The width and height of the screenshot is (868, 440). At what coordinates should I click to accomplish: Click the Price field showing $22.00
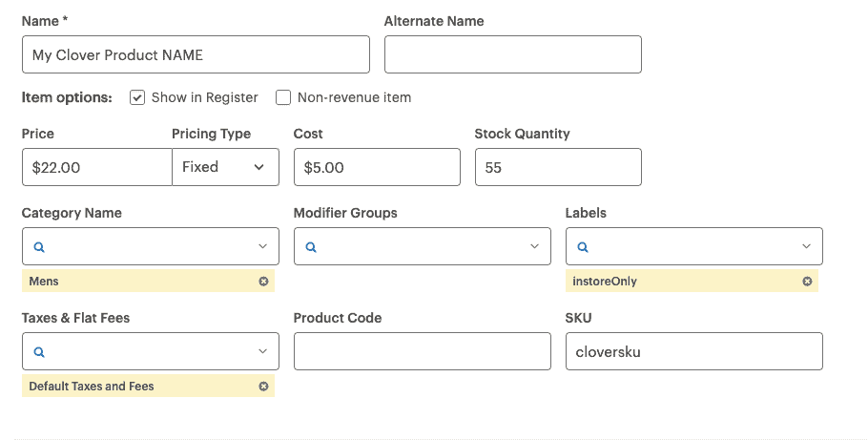tap(95, 167)
